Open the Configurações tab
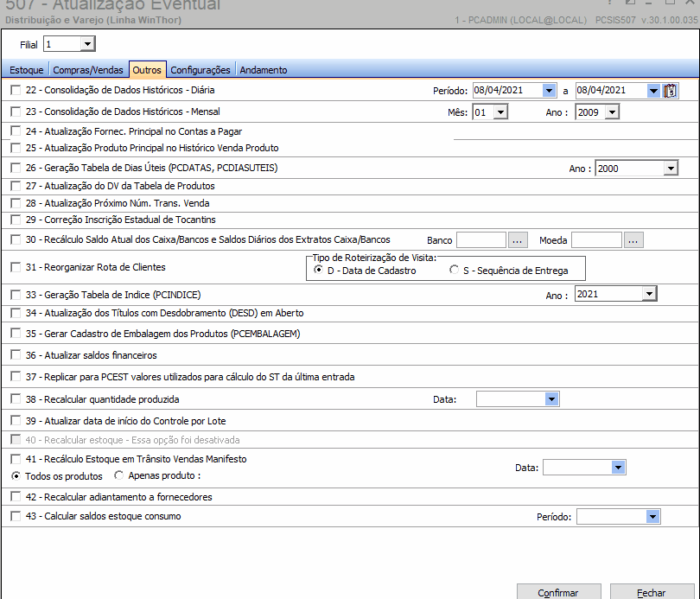 click(200, 70)
